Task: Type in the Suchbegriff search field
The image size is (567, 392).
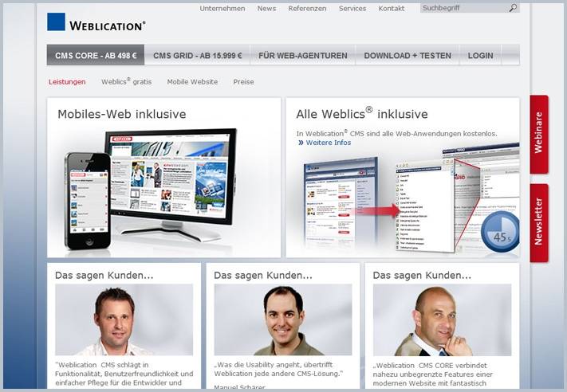Action: click(x=463, y=9)
